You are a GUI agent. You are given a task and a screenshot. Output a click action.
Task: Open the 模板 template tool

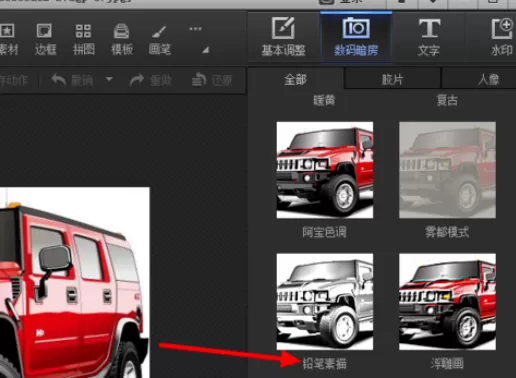(x=122, y=39)
